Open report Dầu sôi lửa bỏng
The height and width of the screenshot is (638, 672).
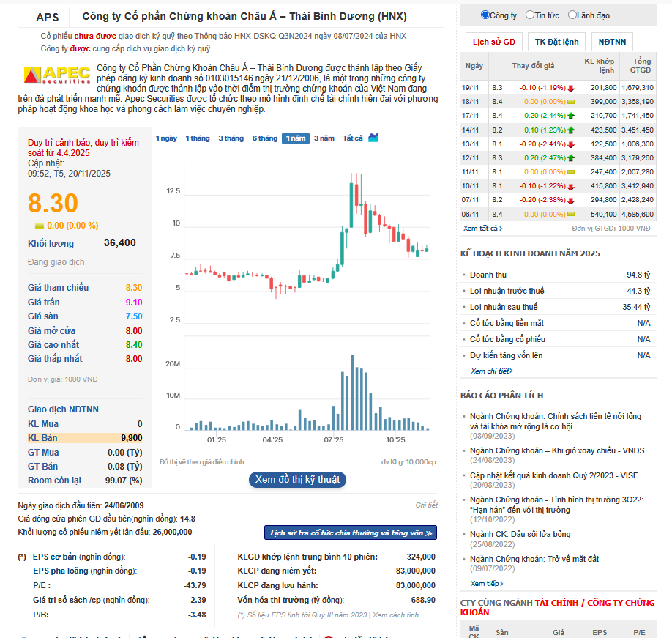520,534
